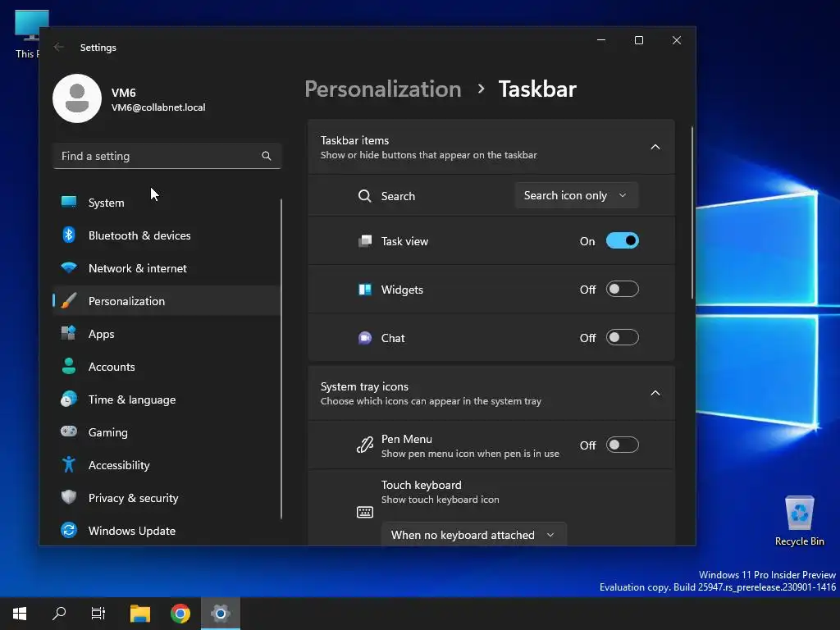Viewport: 840px width, 630px height.
Task: Enable the Pen Menu toggle
Action: [622, 445]
